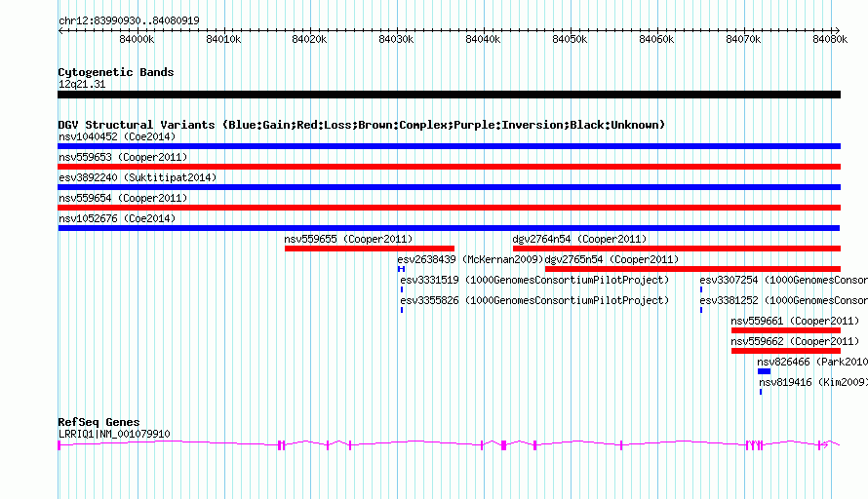The image size is (868, 499).
Task: Click the esv3892240 (Suktitipat2014) blue bar
Action: point(449,187)
